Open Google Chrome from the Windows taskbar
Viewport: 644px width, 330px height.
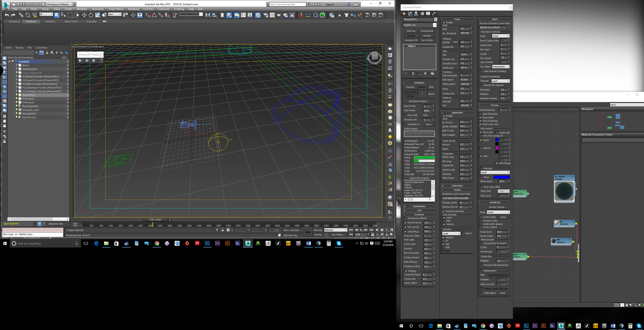click(157, 243)
